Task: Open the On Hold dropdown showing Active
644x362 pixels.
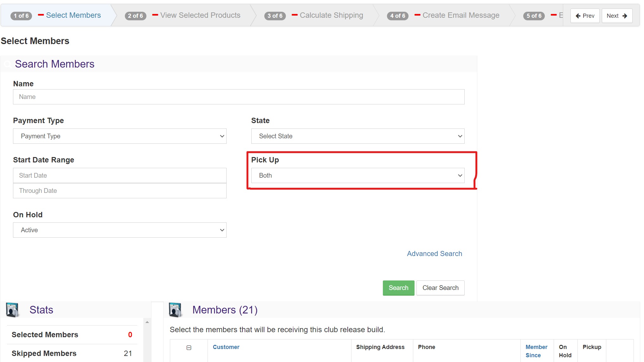Action: point(119,230)
